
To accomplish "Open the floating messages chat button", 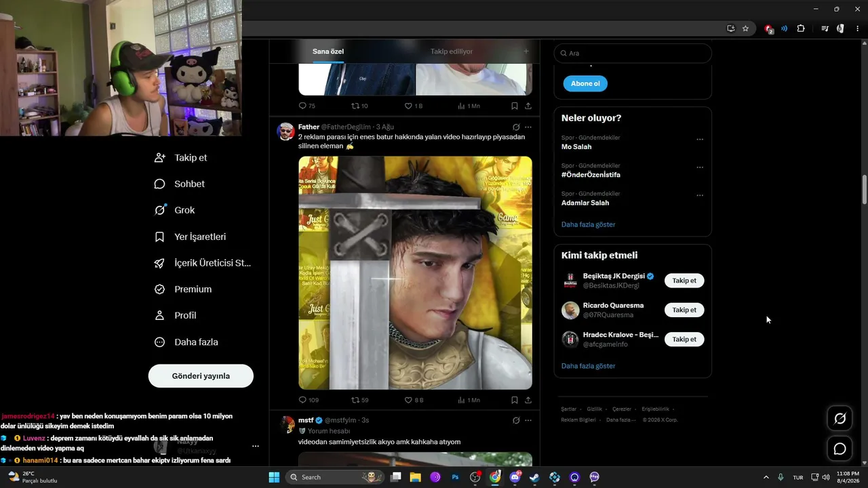I will 840,449.
